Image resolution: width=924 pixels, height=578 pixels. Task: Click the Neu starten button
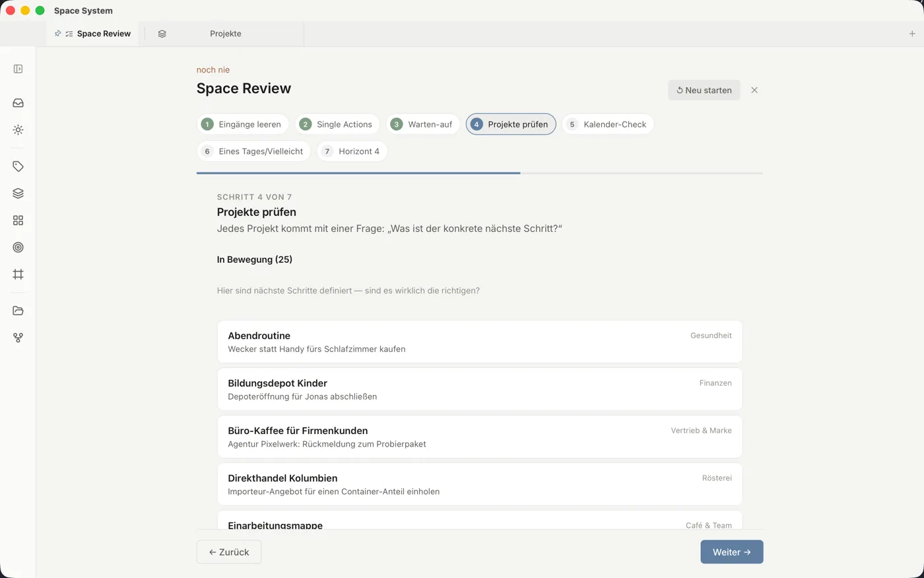704,90
